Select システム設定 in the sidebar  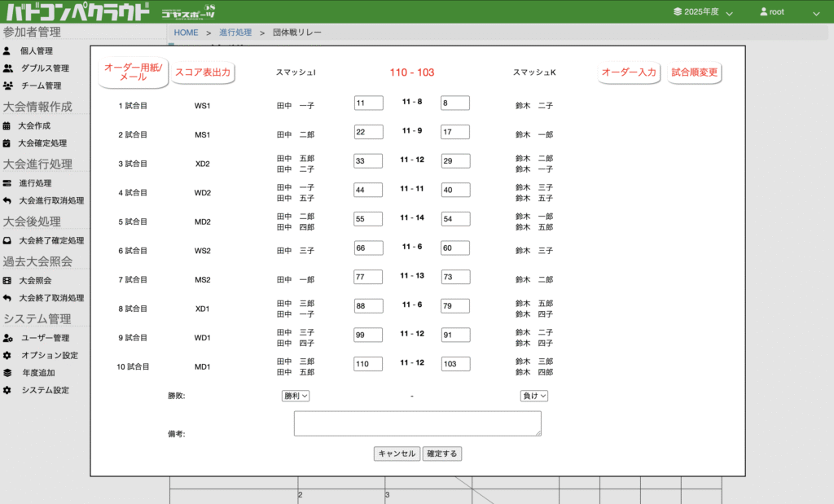(45, 390)
